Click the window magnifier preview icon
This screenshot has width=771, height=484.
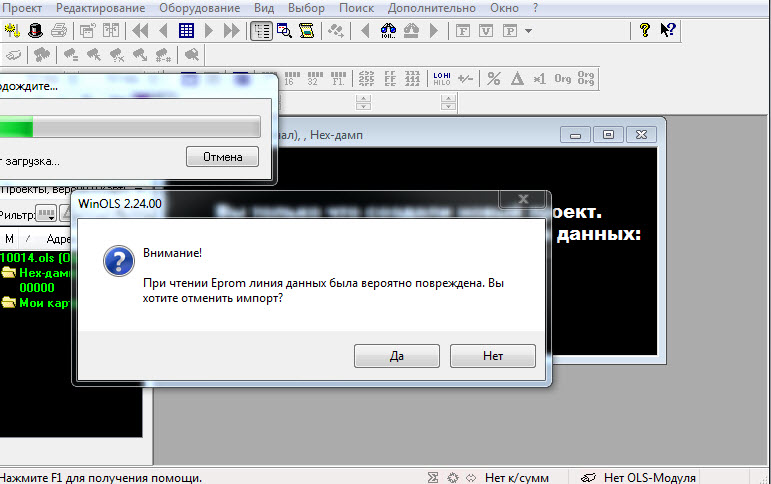pyautogui.click(x=284, y=30)
